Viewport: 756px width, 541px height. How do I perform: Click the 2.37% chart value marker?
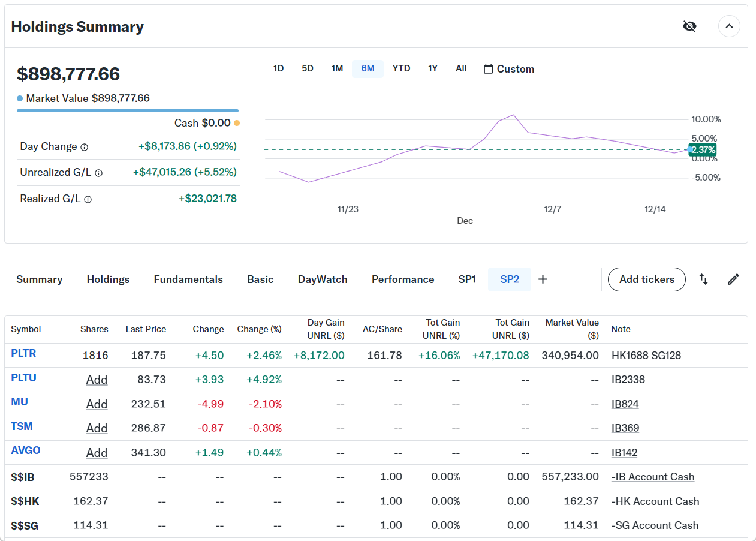click(703, 150)
